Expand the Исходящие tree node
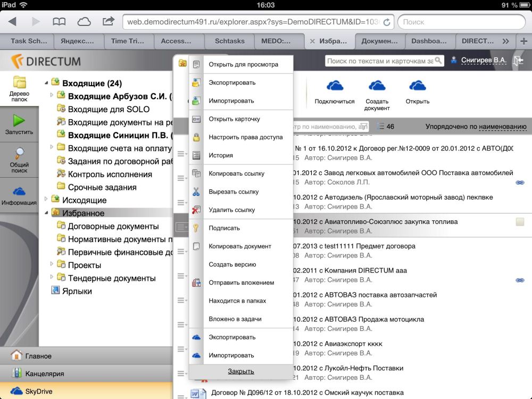This screenshot has height=399, width=532. pyautogui.click(x=46, y=199)
